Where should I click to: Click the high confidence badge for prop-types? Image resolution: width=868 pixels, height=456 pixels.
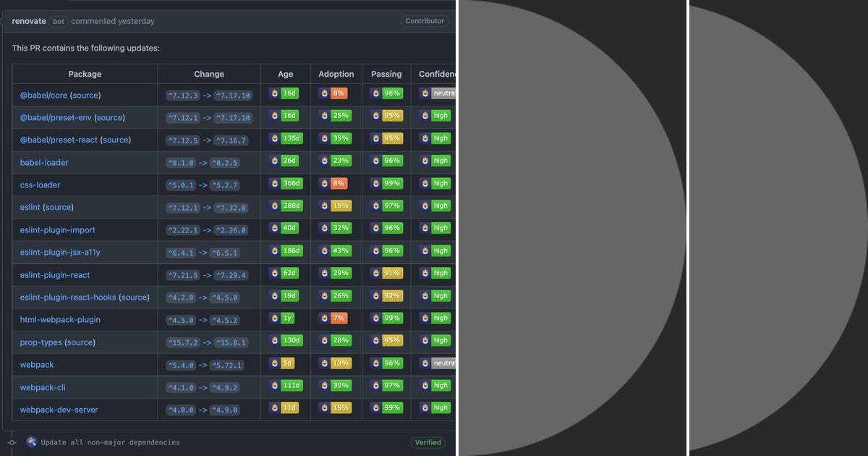(435, 340)
